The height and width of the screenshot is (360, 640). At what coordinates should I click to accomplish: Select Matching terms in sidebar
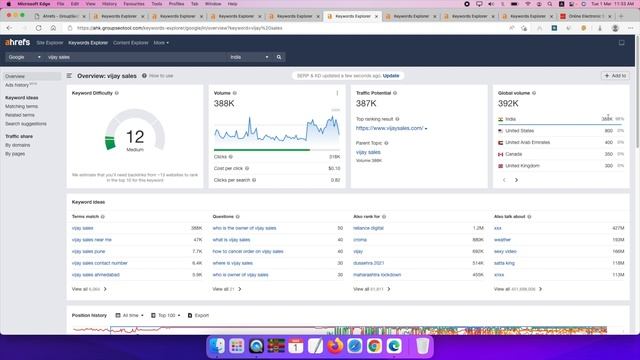22,106
